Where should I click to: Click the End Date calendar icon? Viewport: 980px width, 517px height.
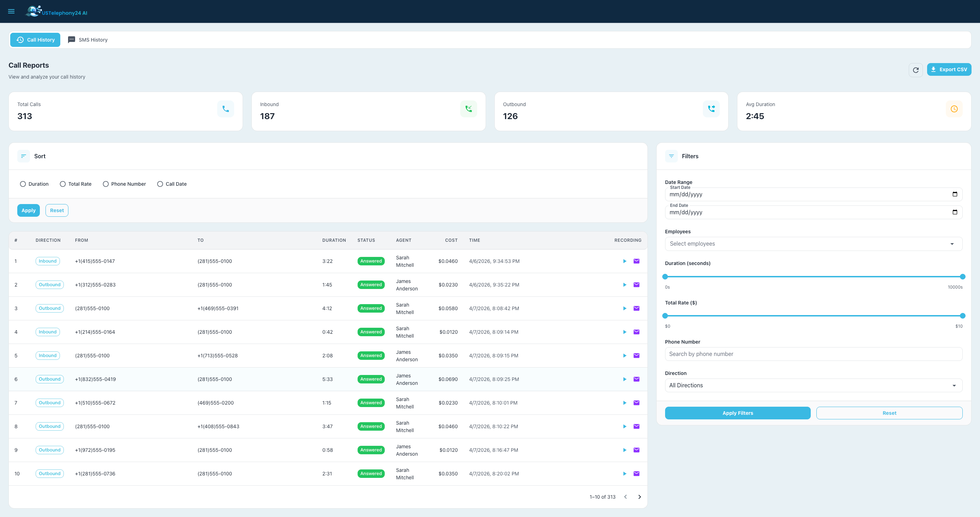click(955, 212)
